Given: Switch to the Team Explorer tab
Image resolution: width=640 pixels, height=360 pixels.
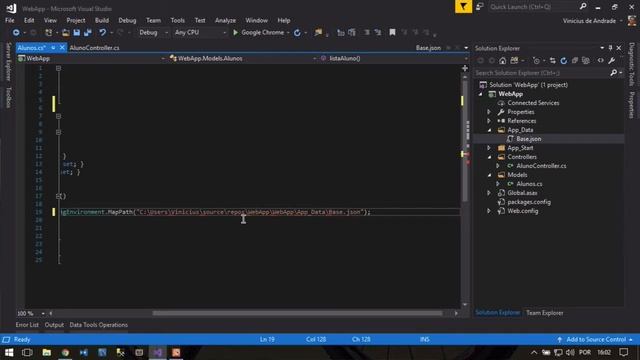Looking at the screenshot, I should pyautogui.click(x=544, y=313).
